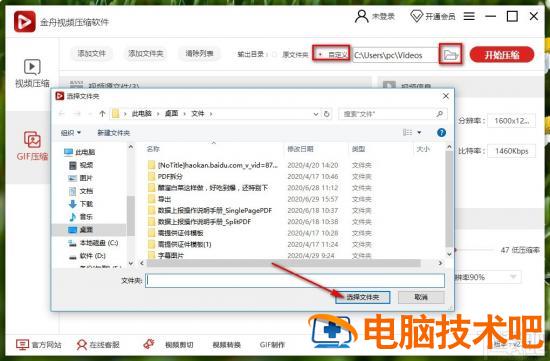Select the 导出 folder
Viewport: 550px width, 361px height.
pyautogui.click(x=160, y=199)
